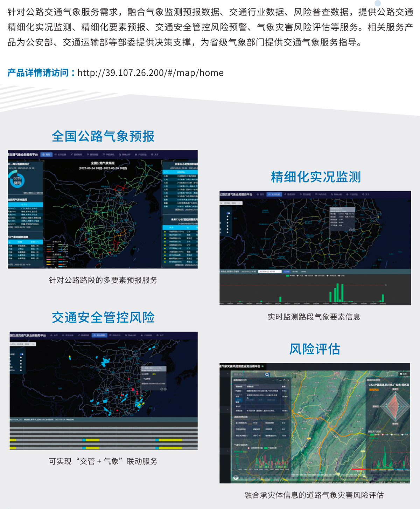Image resolution: width=420 pixels, height=509 pixels.
Task: Select the 24小时 range button
Action: pos(303,271)
